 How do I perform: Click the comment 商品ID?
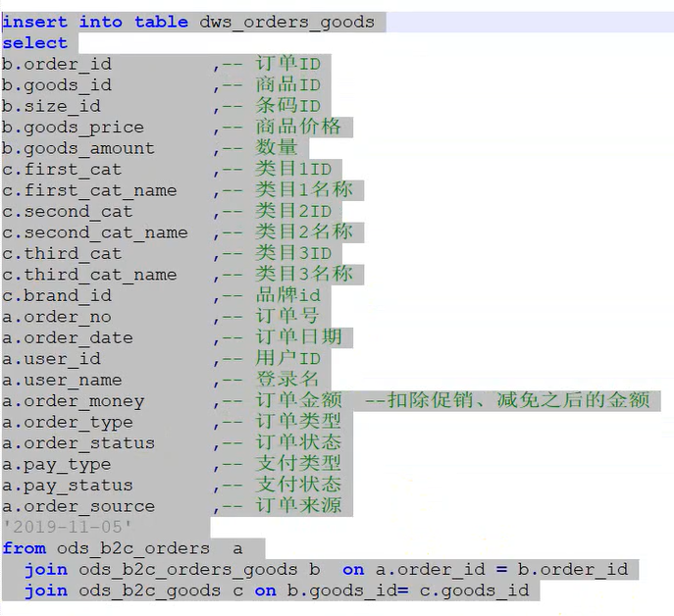[288, 84]
